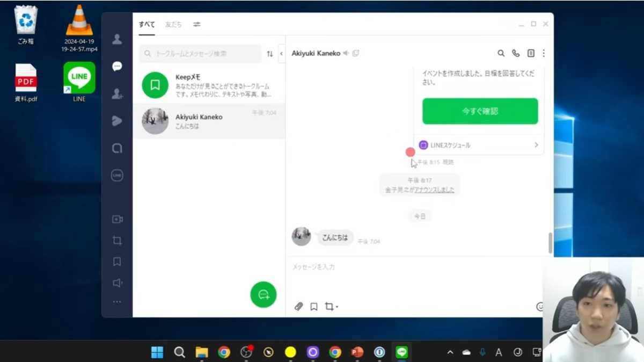Open the Friends list in LINE sidebar
Image resolution: width=644 pixels, height=362 pixels.
point(117,39)
